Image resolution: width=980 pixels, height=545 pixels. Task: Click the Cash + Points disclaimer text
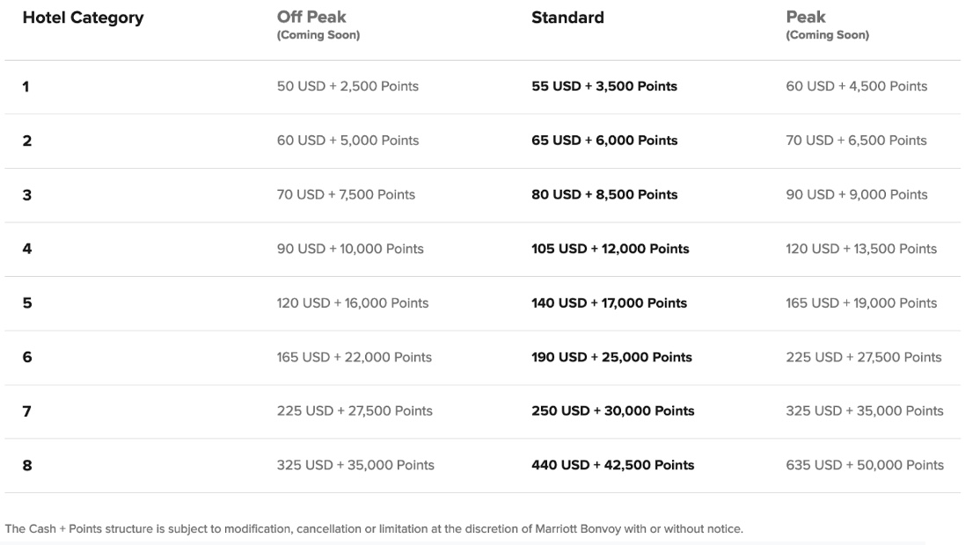pyautogui.click(x=374, y=529)
